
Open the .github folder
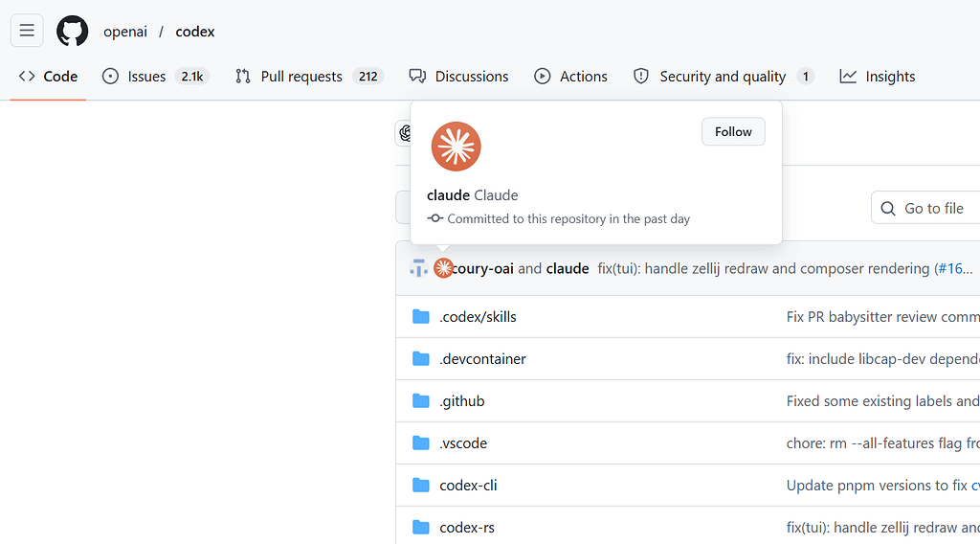click(x=462, y=400)
